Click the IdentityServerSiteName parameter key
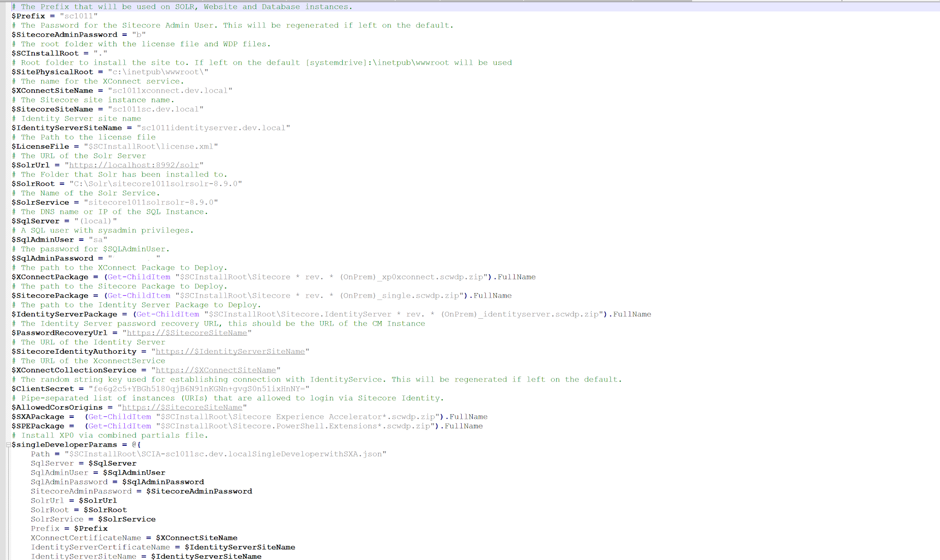 pos(84,556)
